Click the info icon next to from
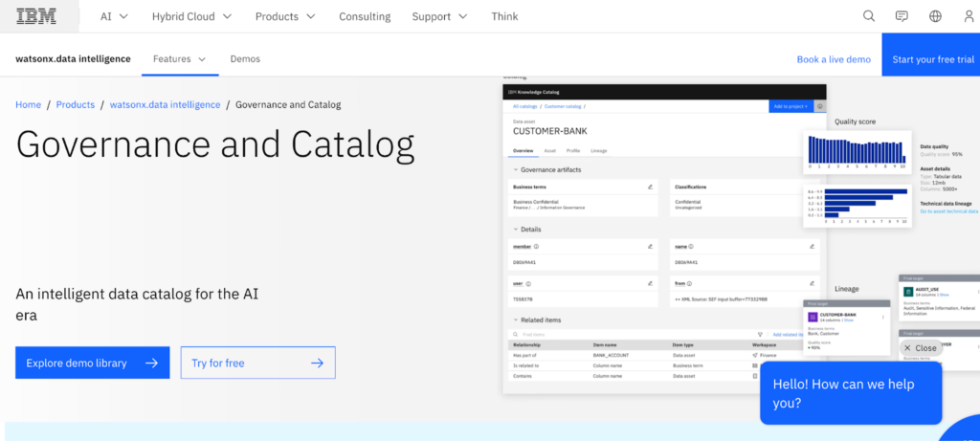 pyautogui.click(x=691, y=283)
